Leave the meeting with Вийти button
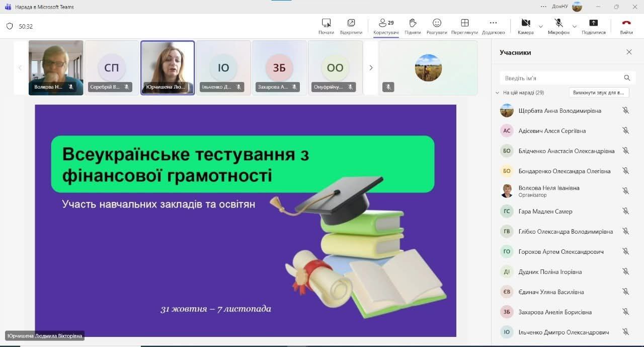Image resolution: width=644 pixels, height=347 pixels. click(626, 26)
